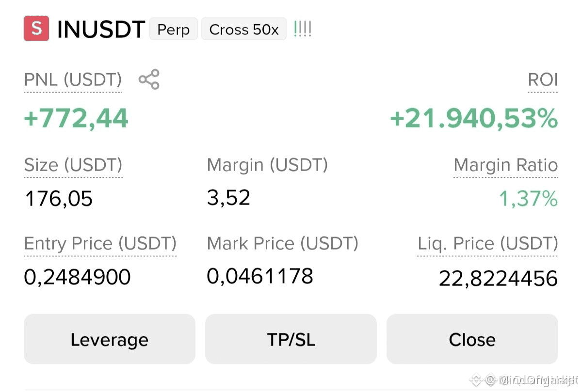The image size is (582, 392).
Task: Open the TP/SL settings button
Action: pyautogui.click(x=291, y=339)
